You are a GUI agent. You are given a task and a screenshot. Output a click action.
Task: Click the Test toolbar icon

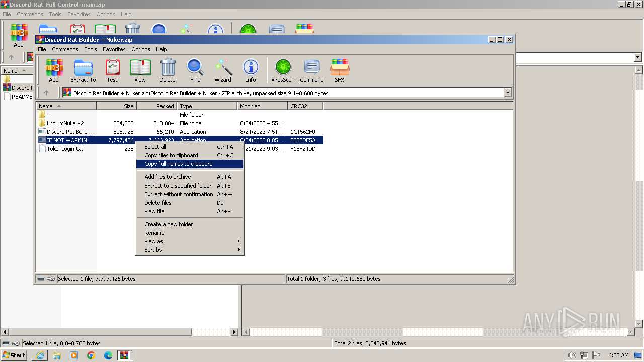click(x=112, y=70)
